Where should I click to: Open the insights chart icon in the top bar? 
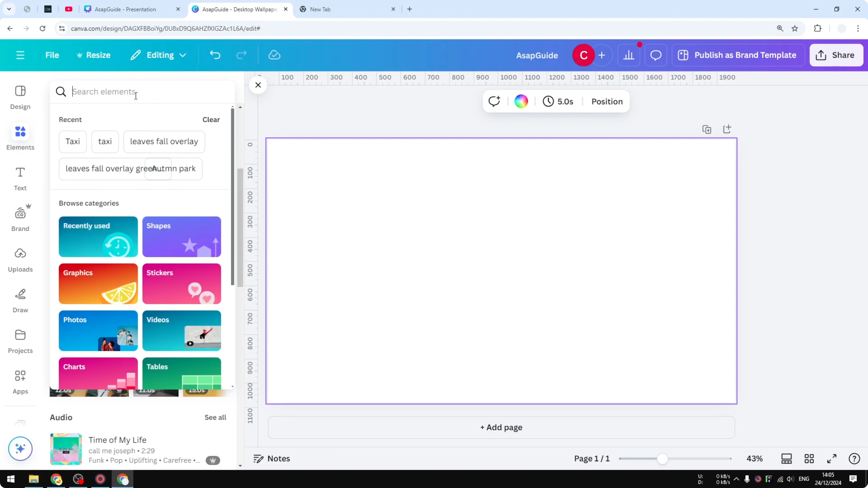click(x=629, y=55)
